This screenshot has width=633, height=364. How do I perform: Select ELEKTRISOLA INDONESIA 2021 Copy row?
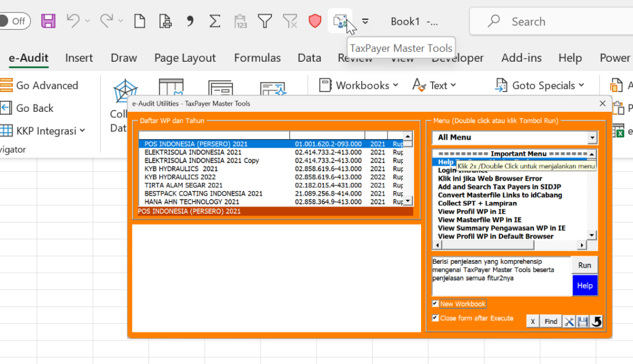pyautogui.click(x=271, y=161)
